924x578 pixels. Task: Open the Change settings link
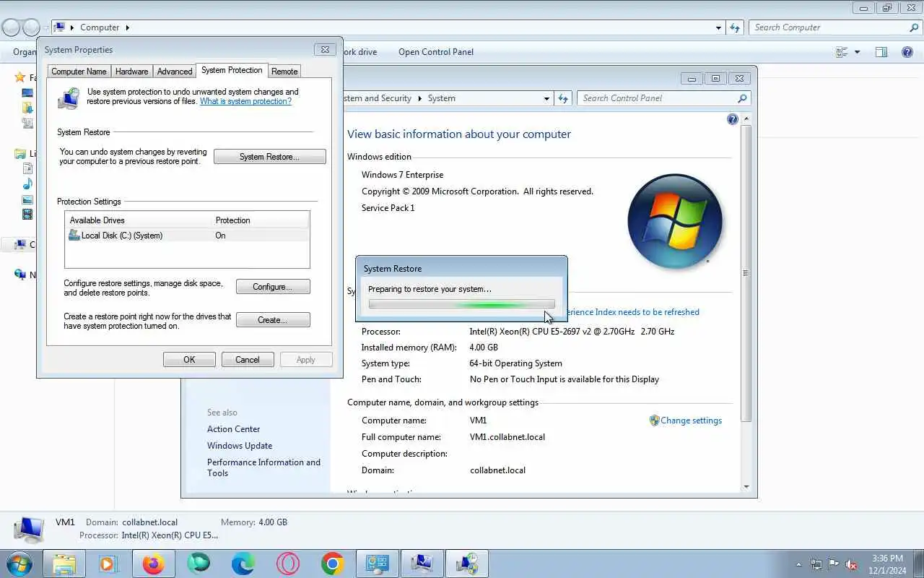[691, 420]
